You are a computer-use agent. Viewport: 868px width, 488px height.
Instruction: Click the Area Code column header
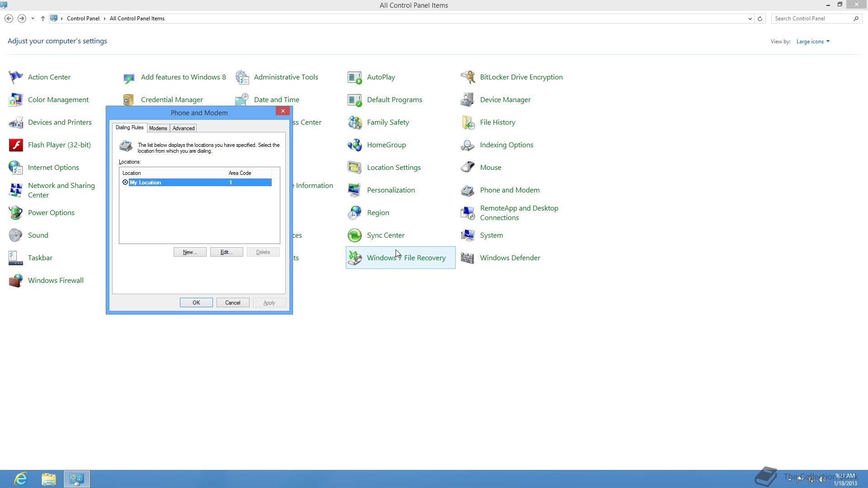249,173
